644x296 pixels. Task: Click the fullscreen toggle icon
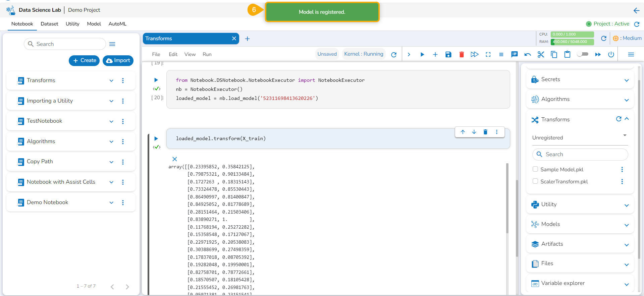point(488,54)
